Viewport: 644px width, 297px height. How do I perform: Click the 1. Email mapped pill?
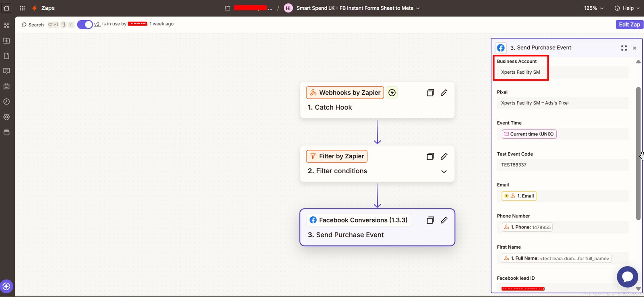(x=519, y=196)
